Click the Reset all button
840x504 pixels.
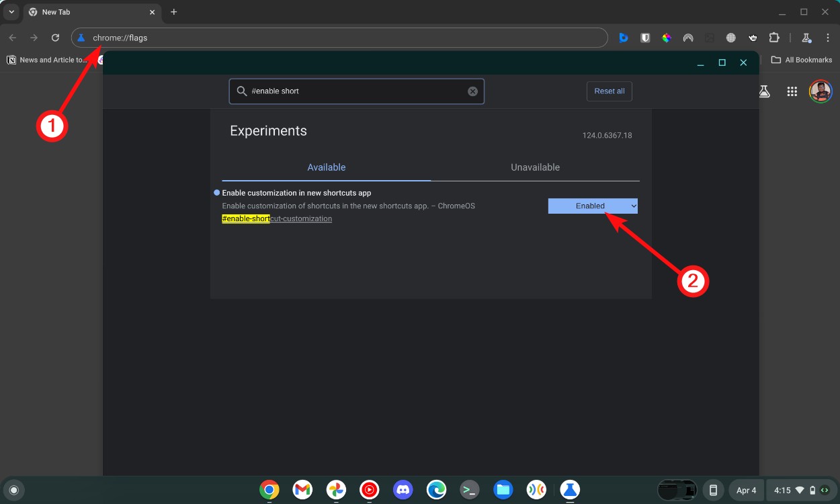click(609, 91)
